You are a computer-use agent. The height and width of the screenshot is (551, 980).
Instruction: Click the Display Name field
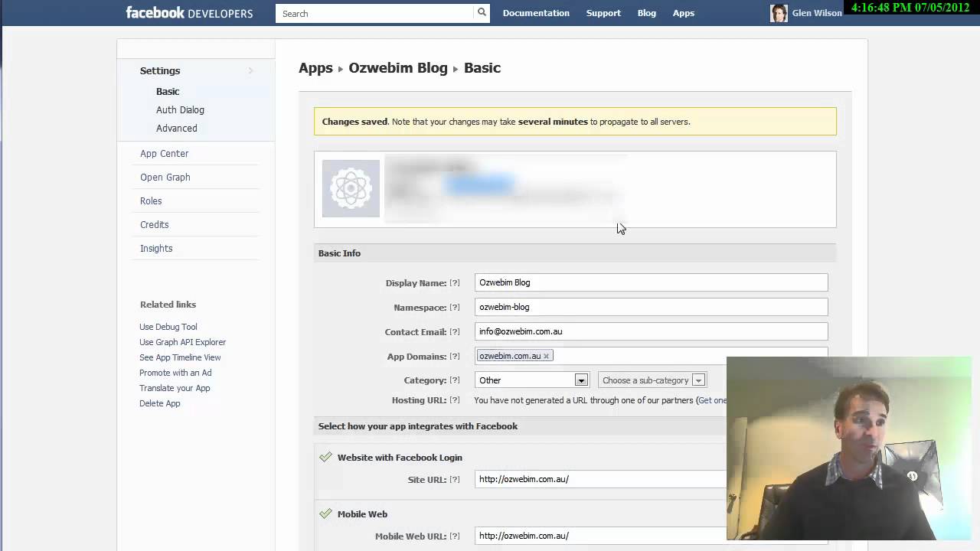[651, 282]
